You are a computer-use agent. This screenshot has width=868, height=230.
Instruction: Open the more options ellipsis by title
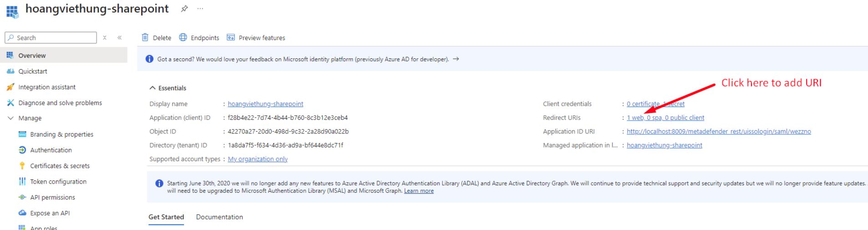click(200, 9)
